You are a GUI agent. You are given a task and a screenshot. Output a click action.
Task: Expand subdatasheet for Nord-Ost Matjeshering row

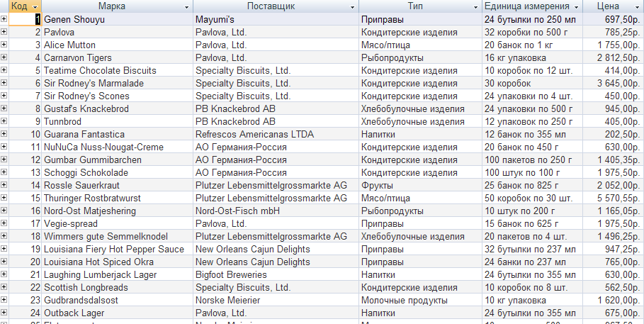[4, 210]
